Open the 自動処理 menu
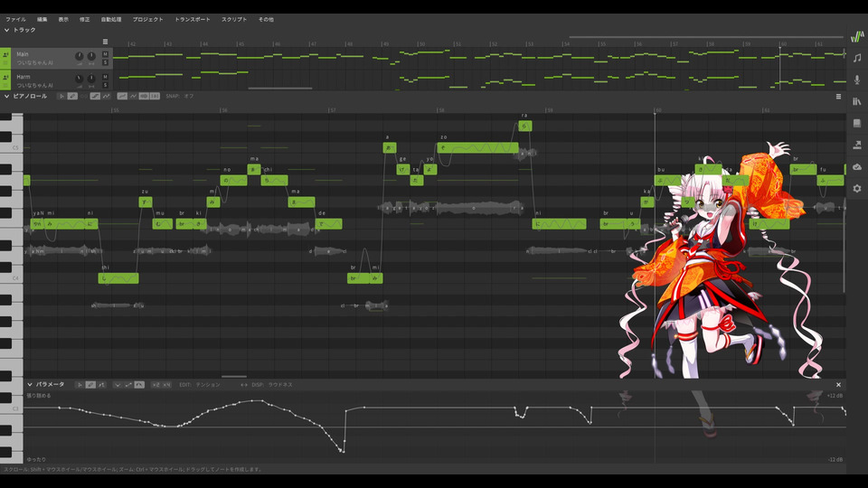 [x=110, y=19]
